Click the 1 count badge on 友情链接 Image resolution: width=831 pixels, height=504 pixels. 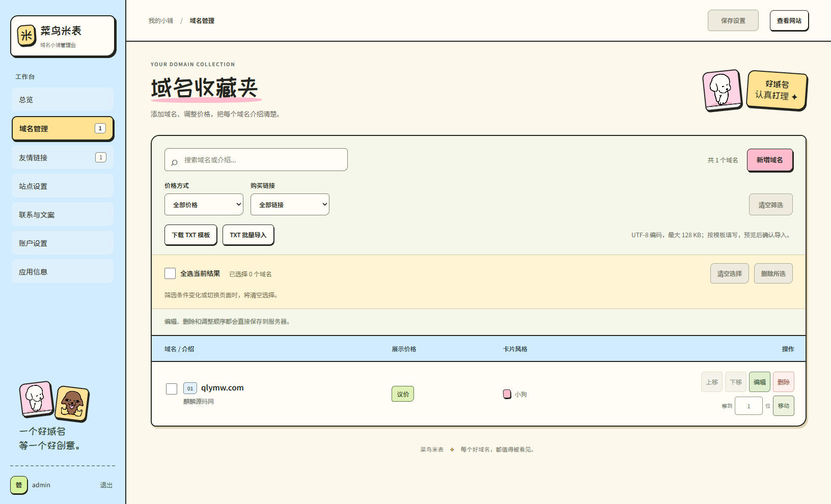click(101, 157)
